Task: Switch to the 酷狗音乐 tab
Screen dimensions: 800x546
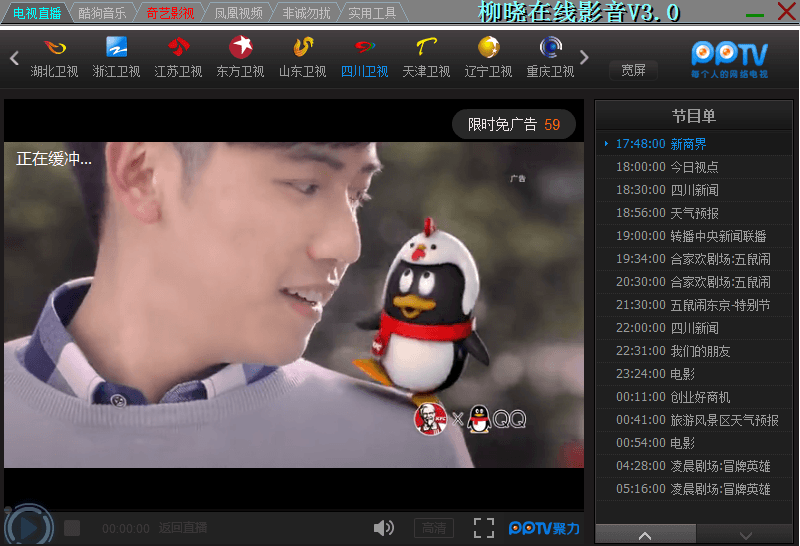Action: [102, 13]
